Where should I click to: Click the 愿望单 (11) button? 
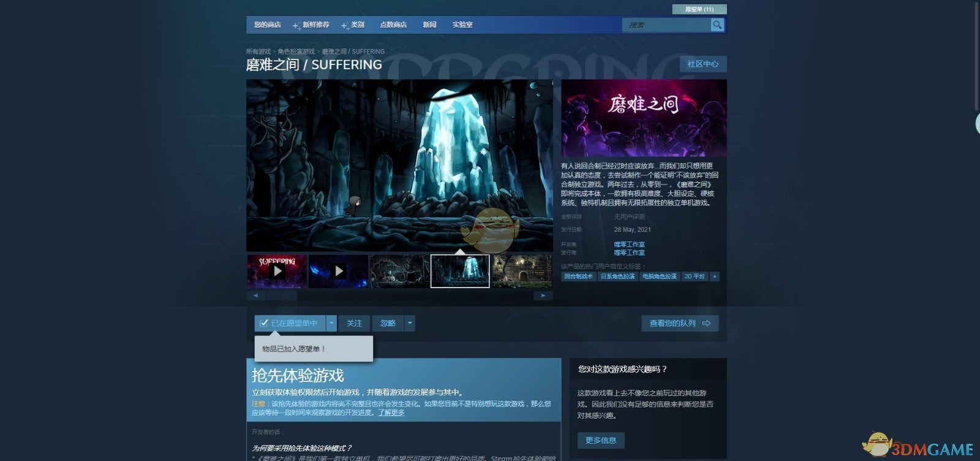pyautogui.click(x=699, y=9)
